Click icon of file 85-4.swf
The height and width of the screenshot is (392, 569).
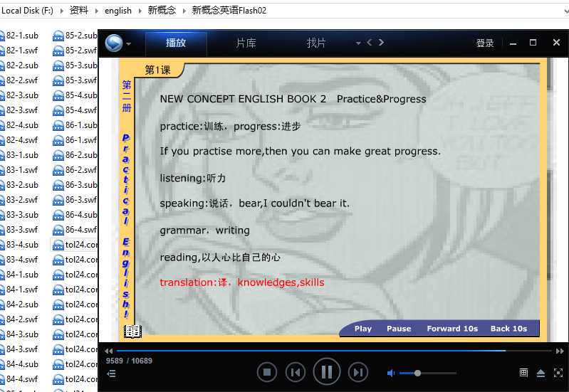pyautogui.click(x=58, y=110)
